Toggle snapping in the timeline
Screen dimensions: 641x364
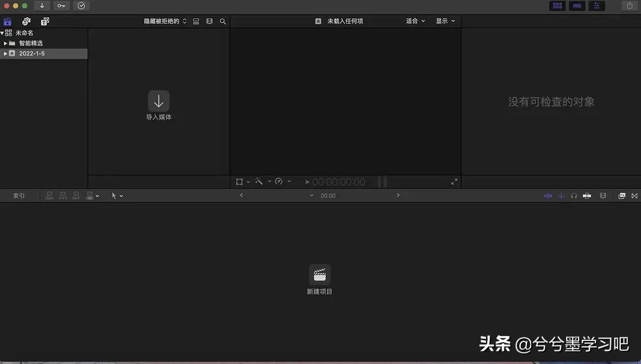click(x=587, y=196)
